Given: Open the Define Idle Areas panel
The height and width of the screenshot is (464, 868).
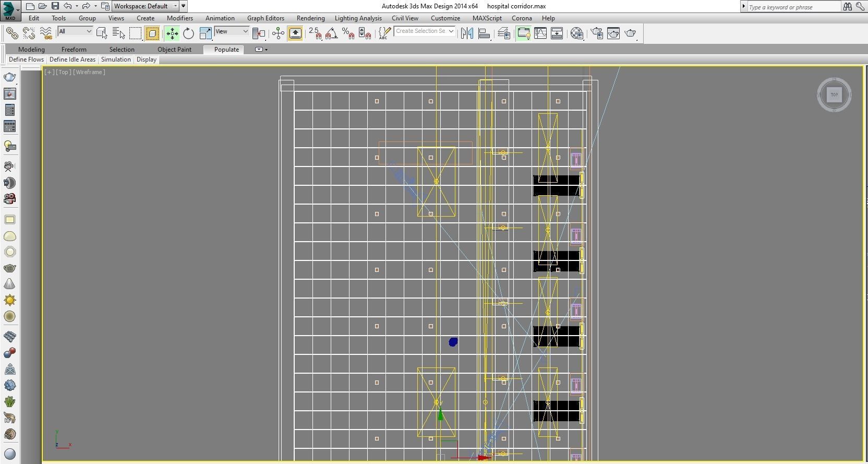Looking at the screenshot, I should click(x=73, y=60).
